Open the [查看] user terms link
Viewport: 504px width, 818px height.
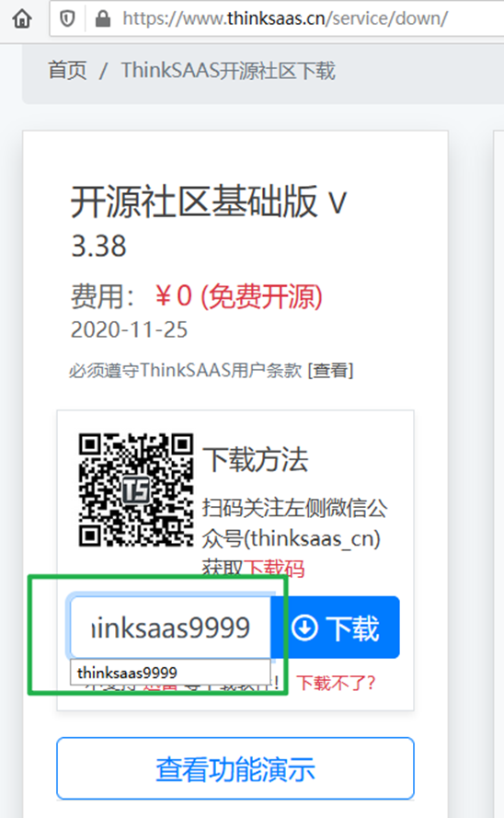[x=330, y=371]
